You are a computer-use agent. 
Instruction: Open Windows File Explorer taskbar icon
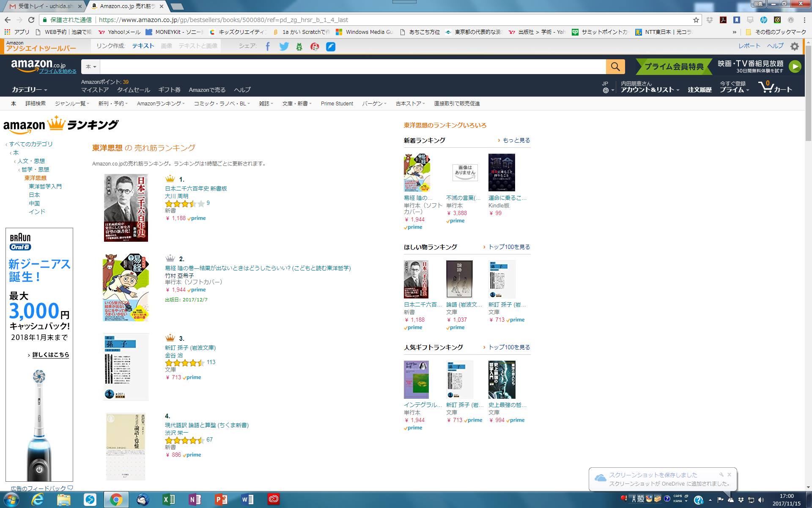(x=64, y=500)
